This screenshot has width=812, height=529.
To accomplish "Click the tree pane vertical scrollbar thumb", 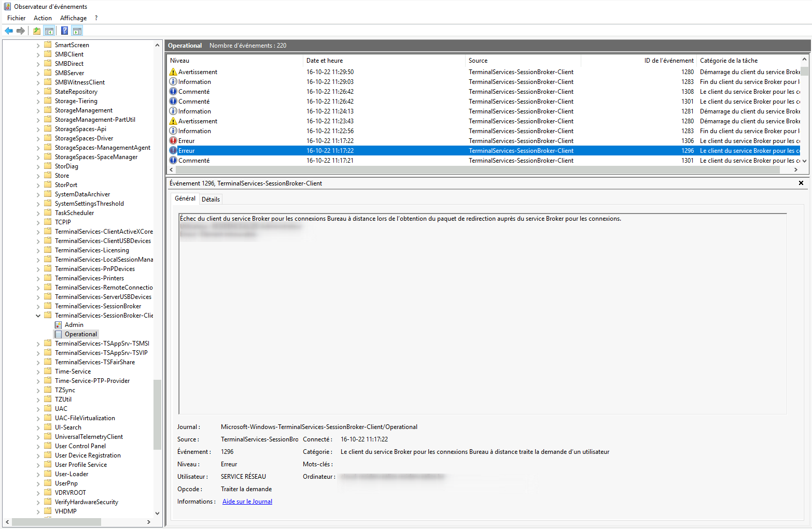I will click(x=157, y=414).
